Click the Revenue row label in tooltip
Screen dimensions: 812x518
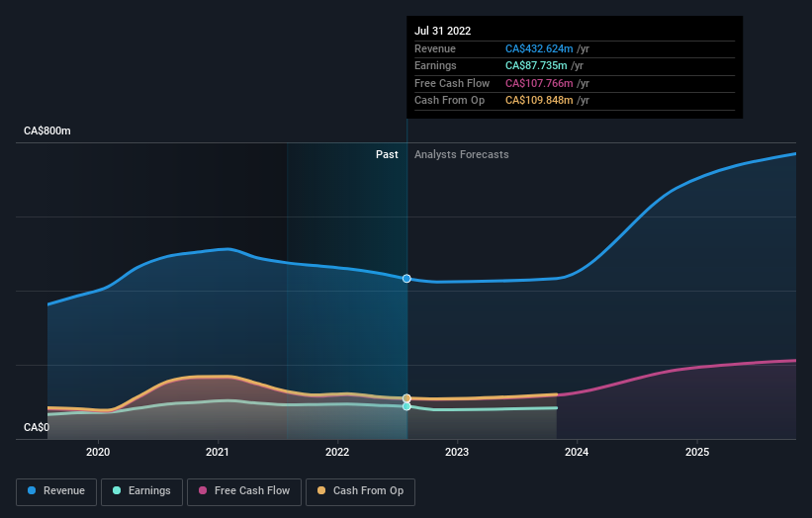click(x=435, y=48)
